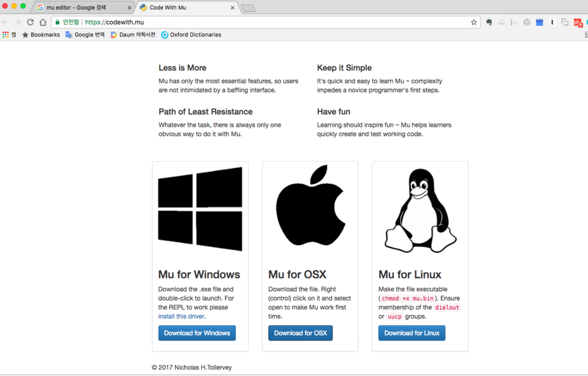588x376 pixels.
Task: Open a new tab button
Action: coord(248,8)
